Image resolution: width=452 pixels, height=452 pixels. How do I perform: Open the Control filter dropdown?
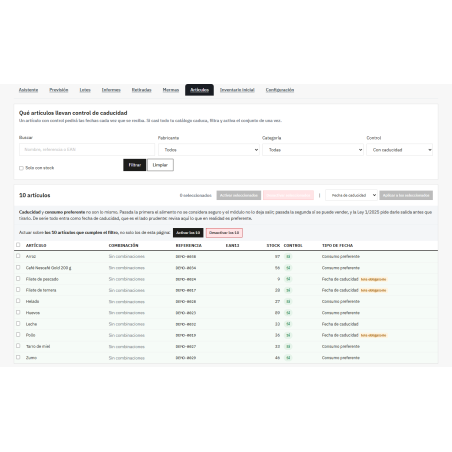[399, 150]
